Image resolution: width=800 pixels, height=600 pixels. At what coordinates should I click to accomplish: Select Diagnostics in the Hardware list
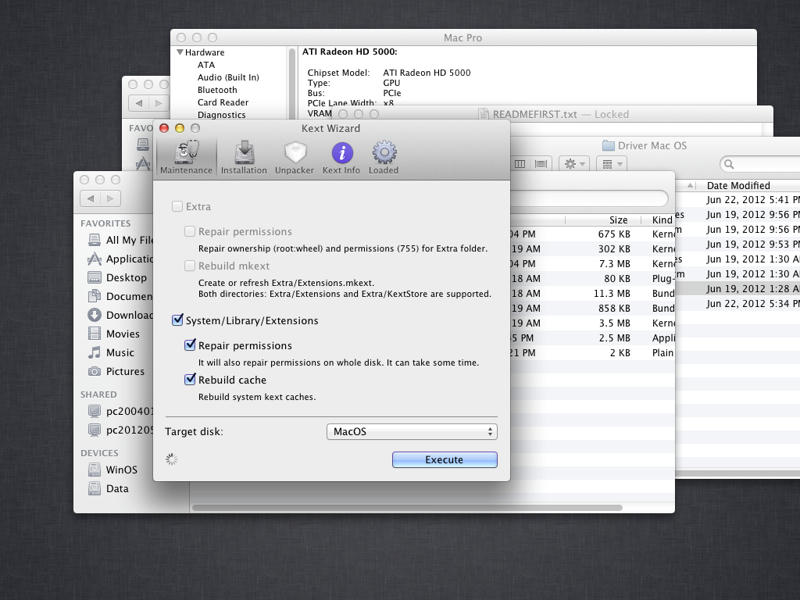click(221, 115)
